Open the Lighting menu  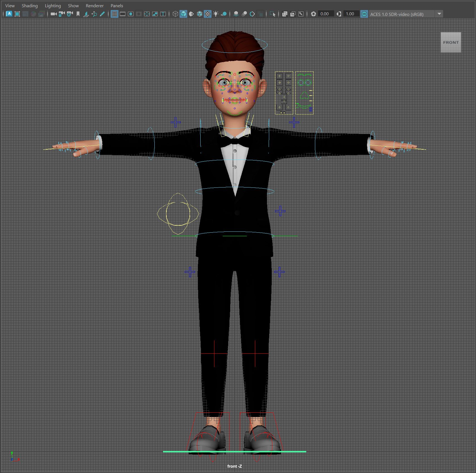click(53, 6)
